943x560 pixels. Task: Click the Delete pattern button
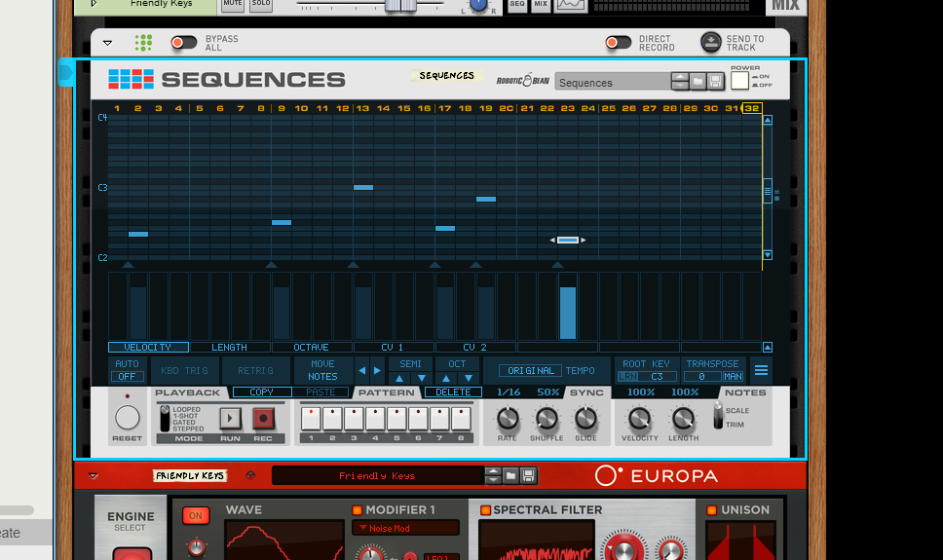[x=453, y=392]
